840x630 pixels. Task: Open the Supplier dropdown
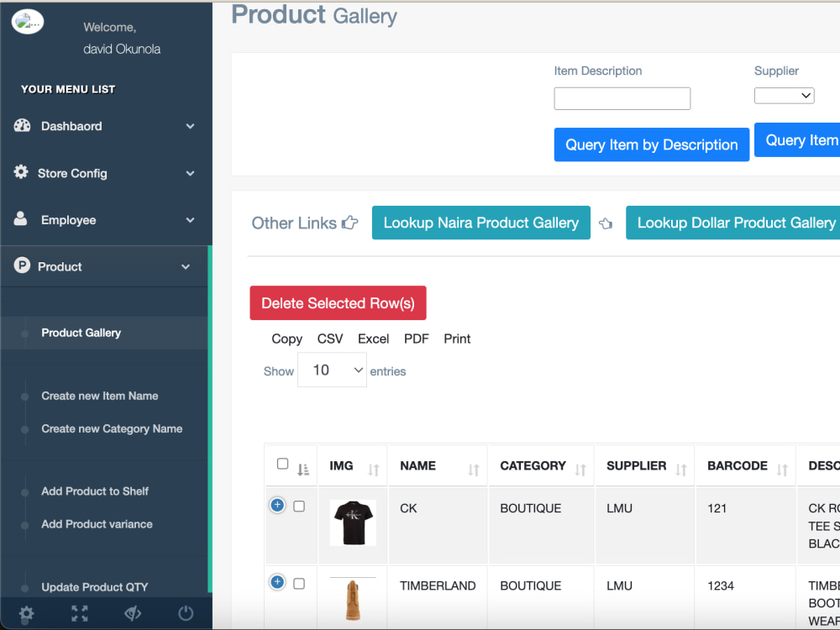tap(784, 95)
